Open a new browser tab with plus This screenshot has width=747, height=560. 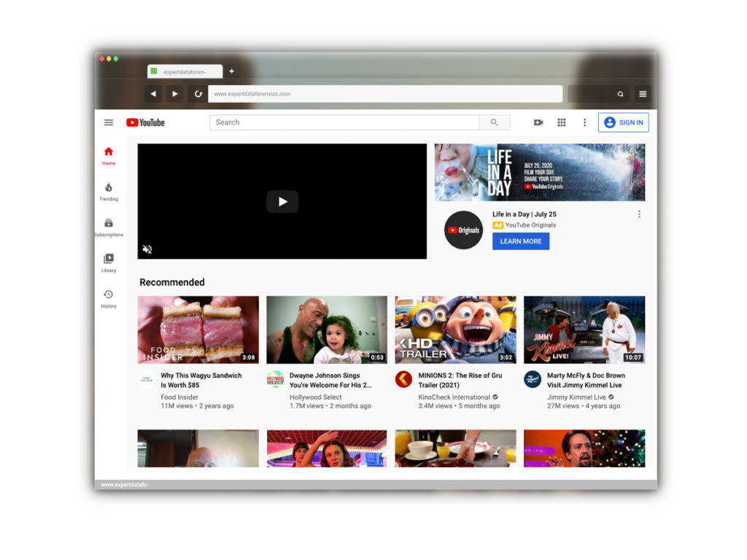tap(231, 71)
